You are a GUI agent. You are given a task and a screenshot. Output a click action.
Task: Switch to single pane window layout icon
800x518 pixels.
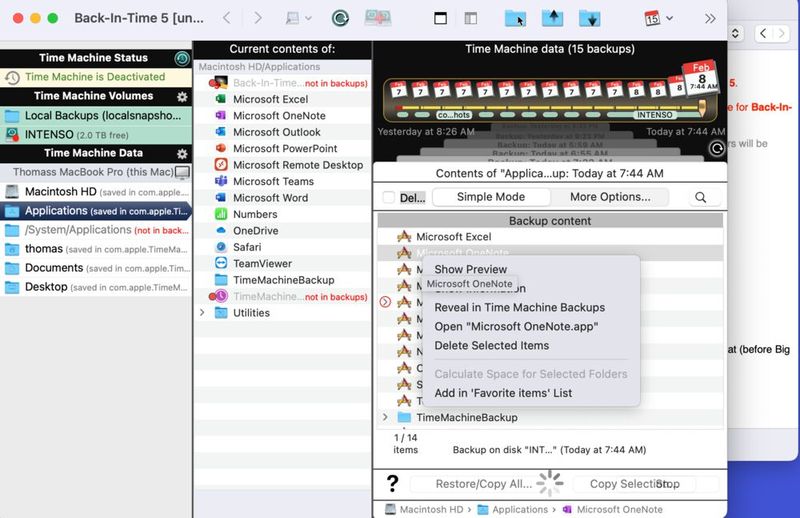coord(440,18)
